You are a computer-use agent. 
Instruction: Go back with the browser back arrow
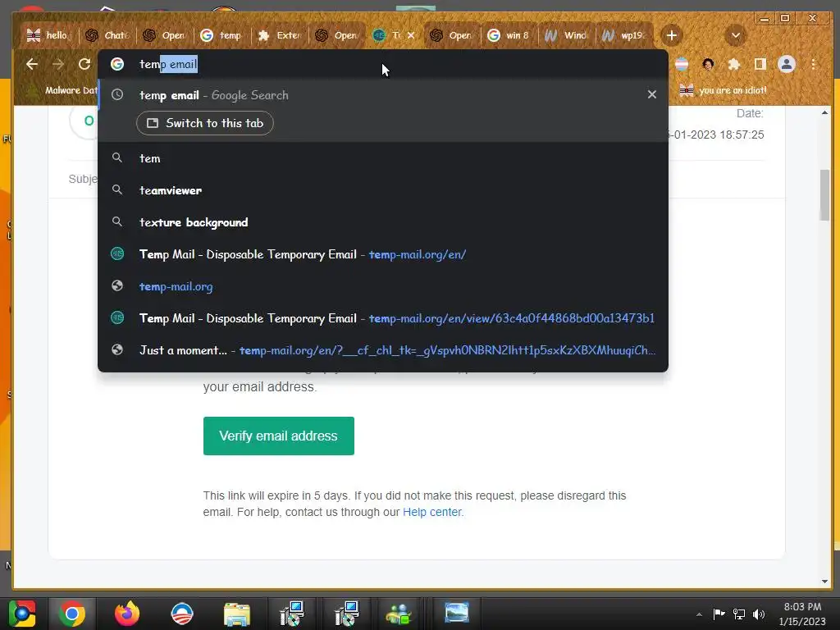[32, 64]
